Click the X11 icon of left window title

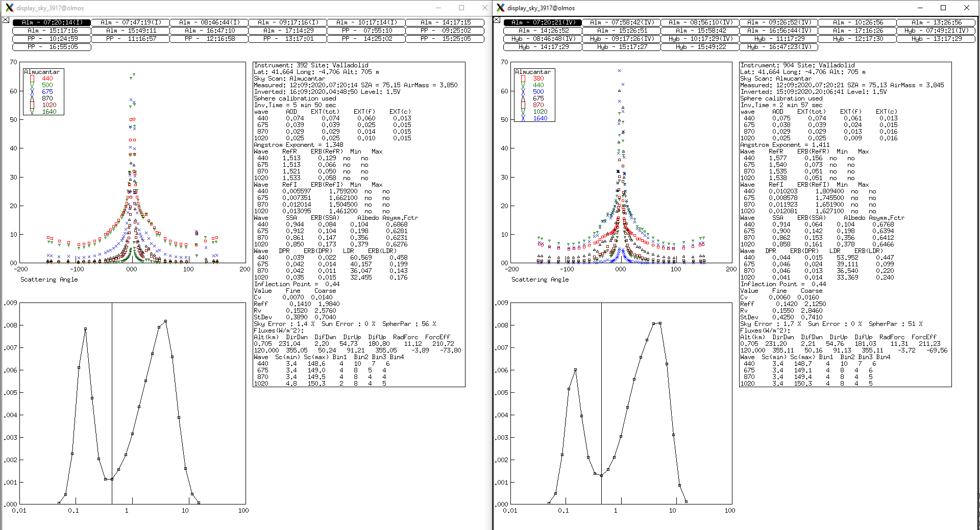tap(9, 8)
